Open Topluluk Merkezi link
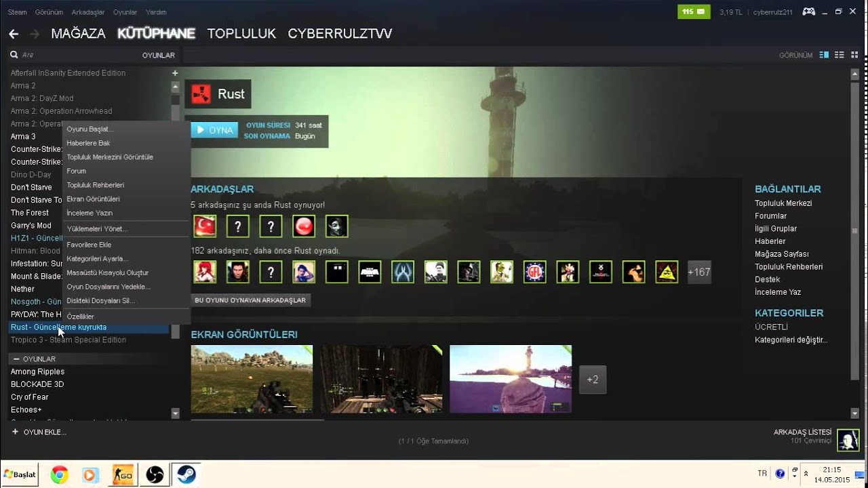Image resolution: width=868 pixels, height=488 pixels. click(x=783, y=203)
